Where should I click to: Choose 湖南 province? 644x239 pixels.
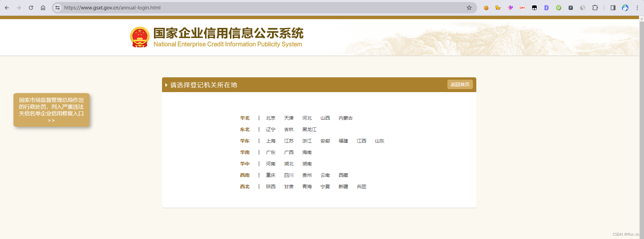(x=307, y=164)
